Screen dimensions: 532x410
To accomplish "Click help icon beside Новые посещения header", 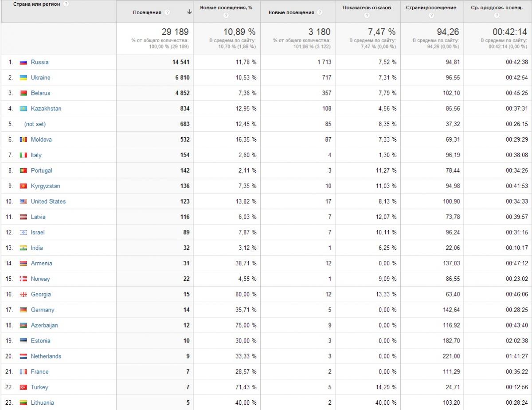I will [320, 12].
